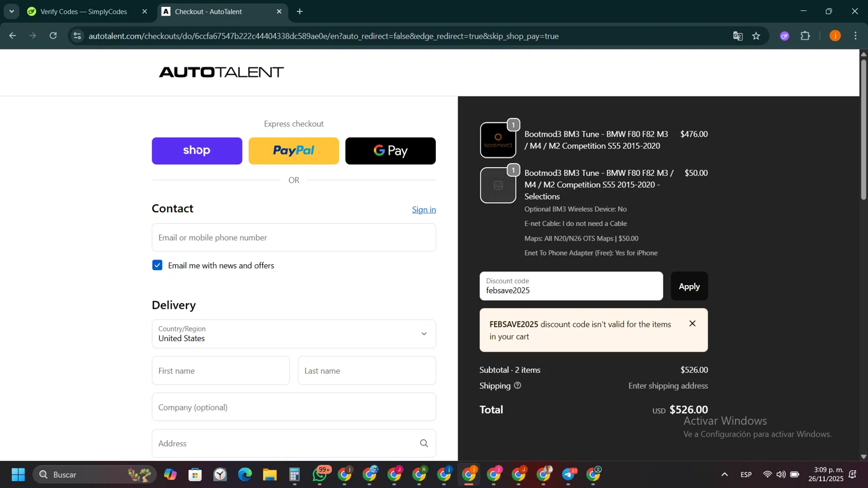Click the translate page icon
Screen dimensions: 868x488
pyautogui.click(x=738, y=36)
